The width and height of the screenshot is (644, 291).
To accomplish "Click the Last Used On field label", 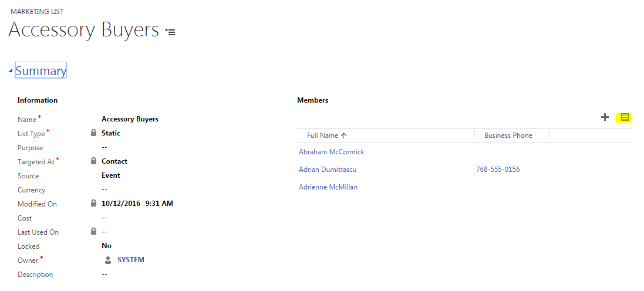I will click(38, 232).
